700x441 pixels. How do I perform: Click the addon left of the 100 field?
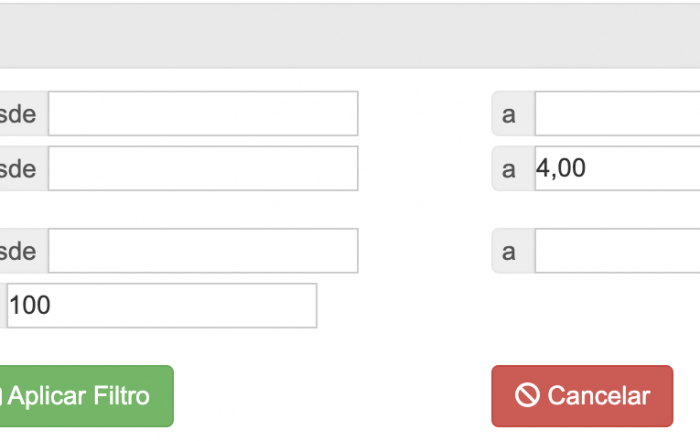[x=3, y=306]
